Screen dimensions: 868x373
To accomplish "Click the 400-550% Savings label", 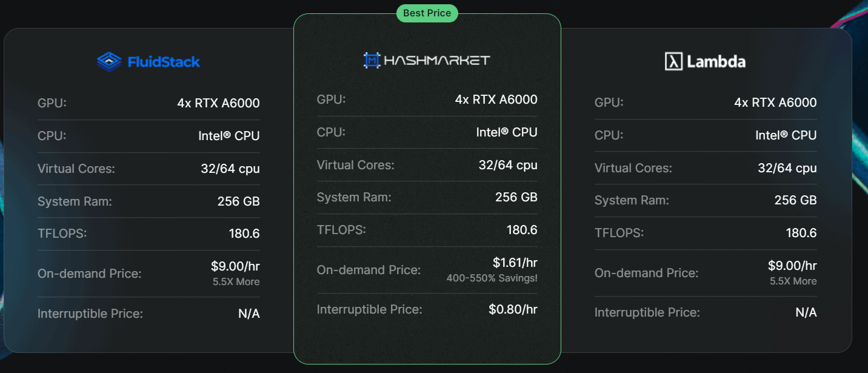I will (x=492, y=278).
